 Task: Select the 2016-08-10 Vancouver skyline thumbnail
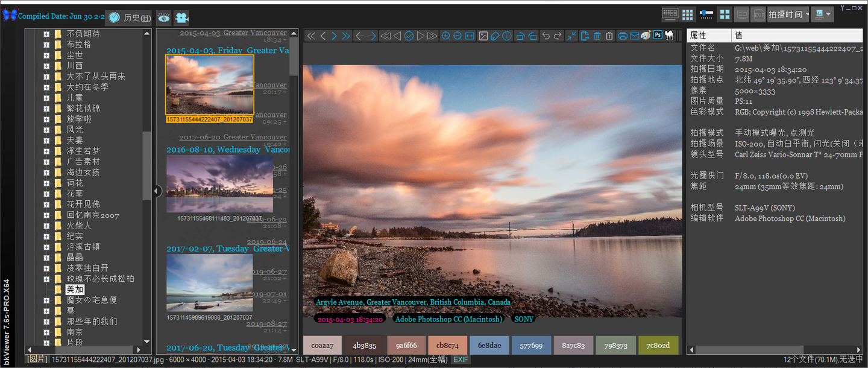coord(219,183)
